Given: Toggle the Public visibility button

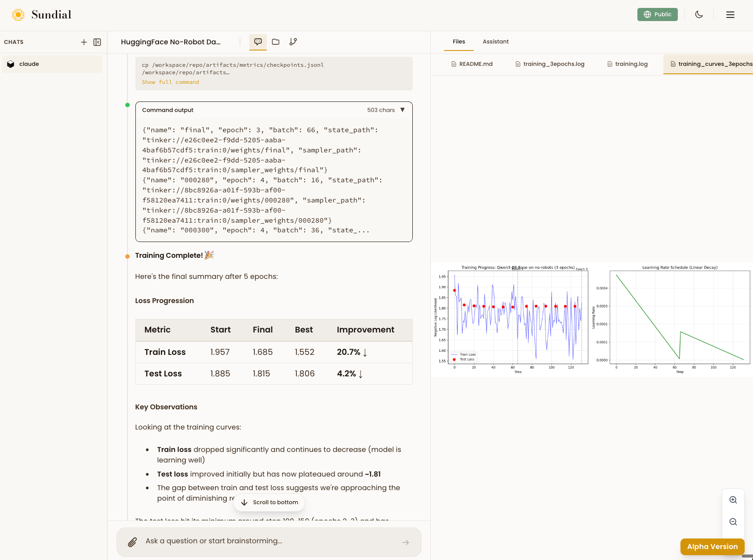Looking at the screenshot, I should pyautogui.click(x=657, y=14).
